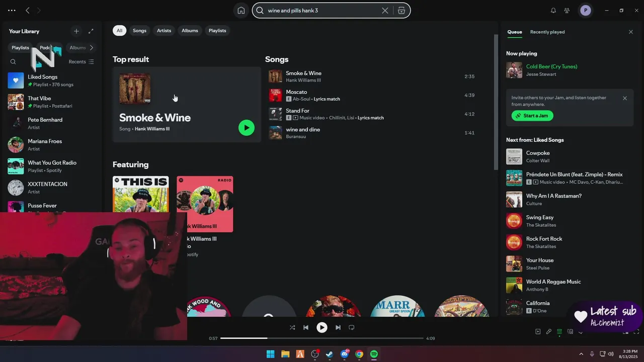Filter results by Artists

(x=164, y=31)
